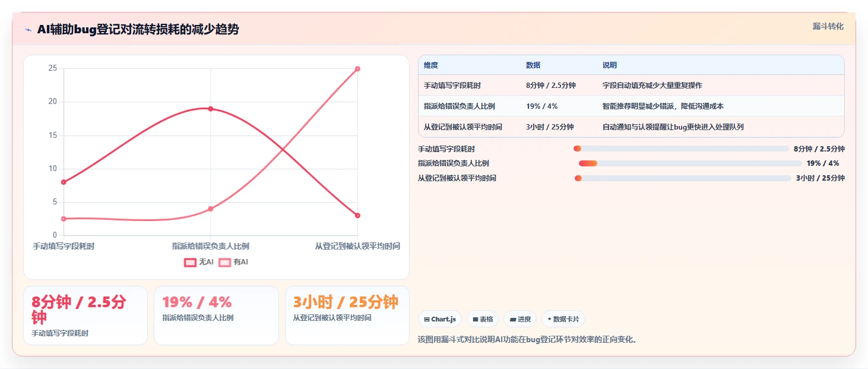This screenshot has width=868, height=369.
Task: Click table cell 手动填写字段耗时
Action: pyautogui.click(x=452, y=86)
